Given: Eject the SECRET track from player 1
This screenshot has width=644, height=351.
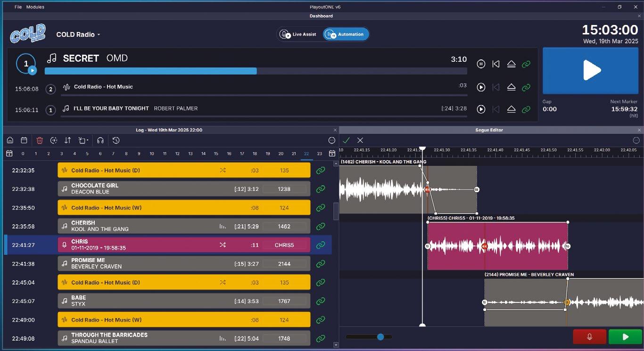Looking at the screenshot, I should point(511,64).
